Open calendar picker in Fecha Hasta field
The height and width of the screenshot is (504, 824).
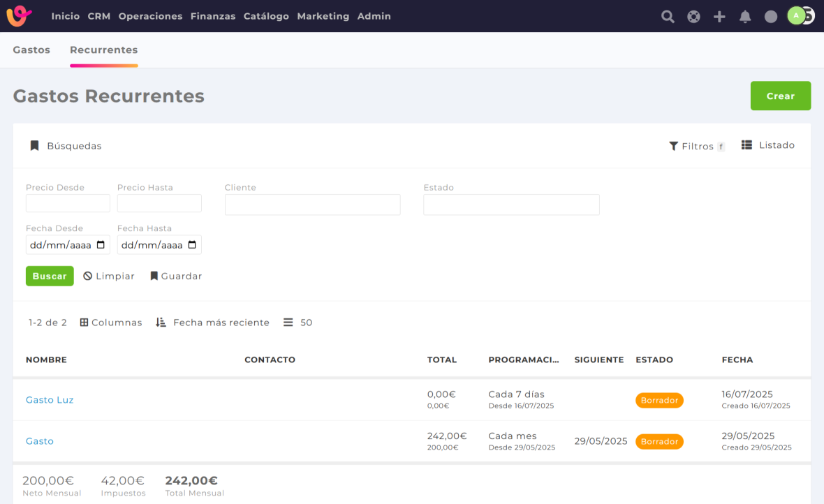coord(192,245)
